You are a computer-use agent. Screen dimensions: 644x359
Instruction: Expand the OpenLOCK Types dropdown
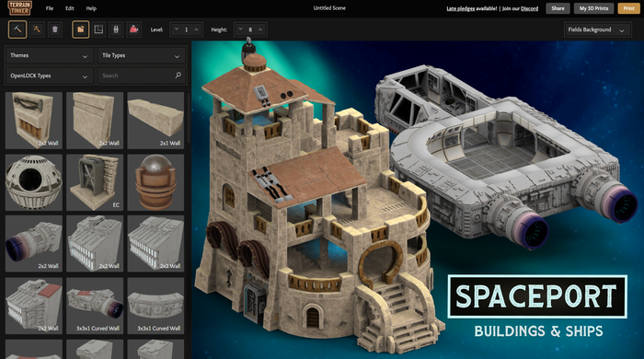point(49,76)
